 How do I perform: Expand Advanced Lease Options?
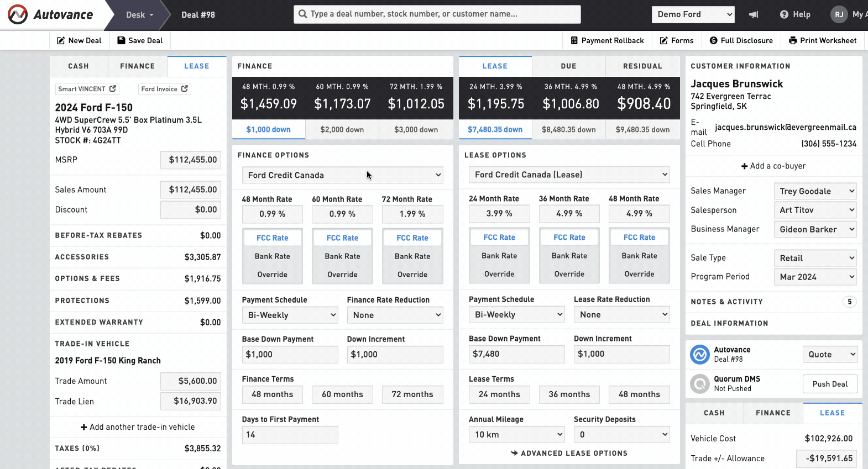click(569, 453)
